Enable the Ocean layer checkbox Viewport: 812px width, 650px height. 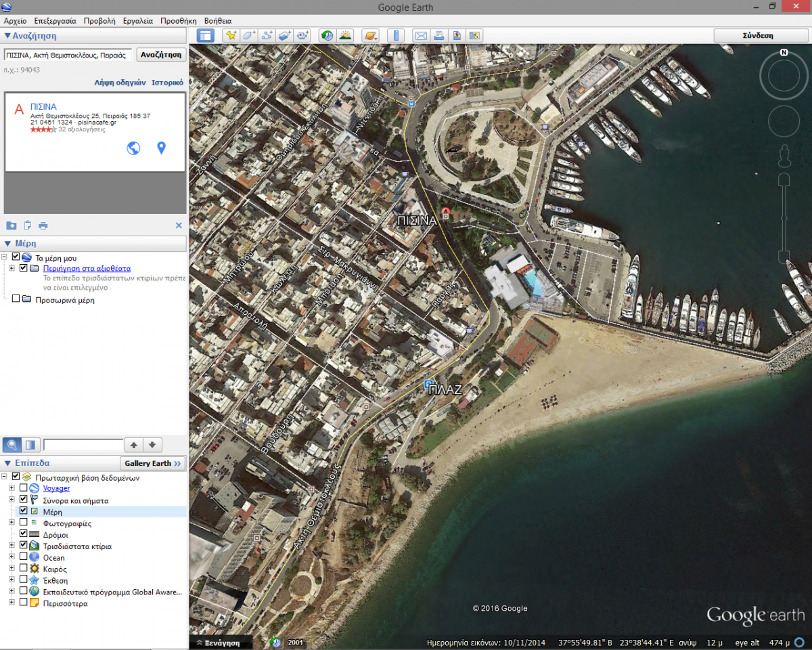point(24,557)
